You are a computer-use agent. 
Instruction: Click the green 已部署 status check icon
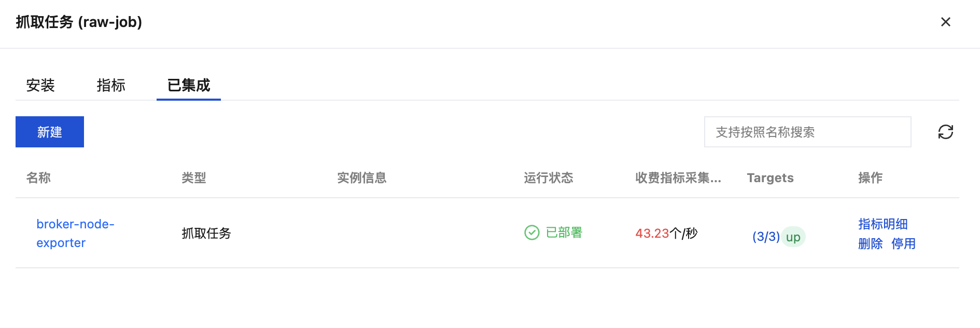531,233
